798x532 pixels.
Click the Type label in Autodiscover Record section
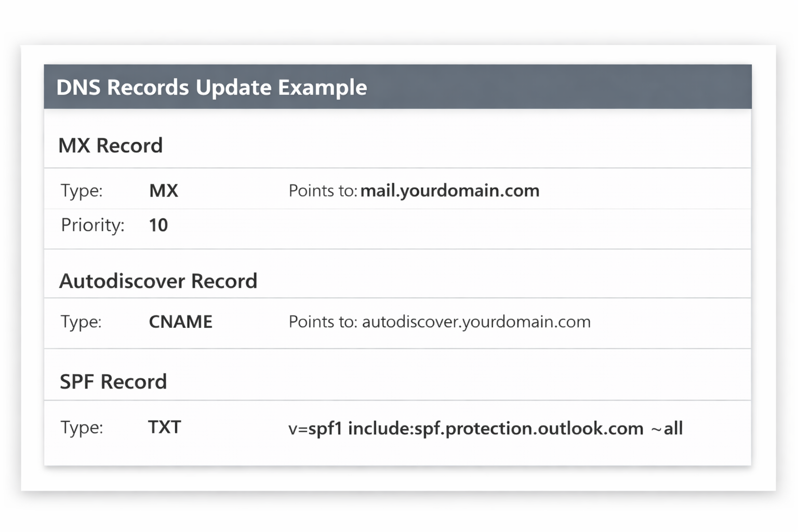point(81,322)
